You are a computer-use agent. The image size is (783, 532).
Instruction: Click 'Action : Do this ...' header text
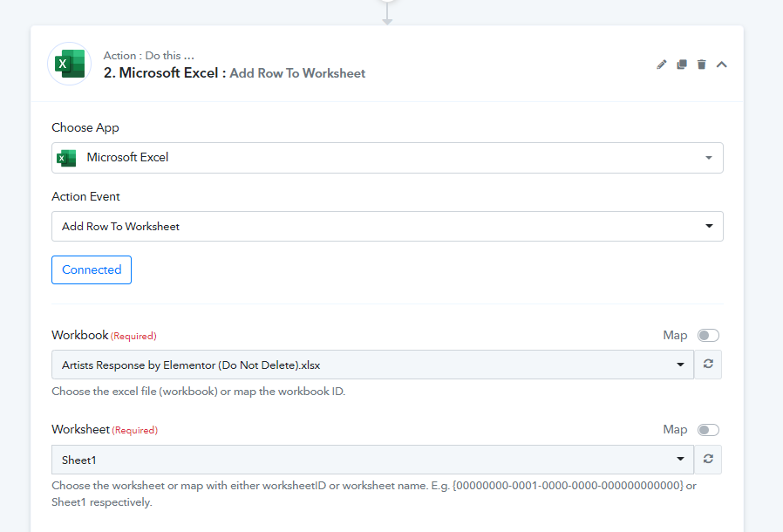click(x=148, y=56)
